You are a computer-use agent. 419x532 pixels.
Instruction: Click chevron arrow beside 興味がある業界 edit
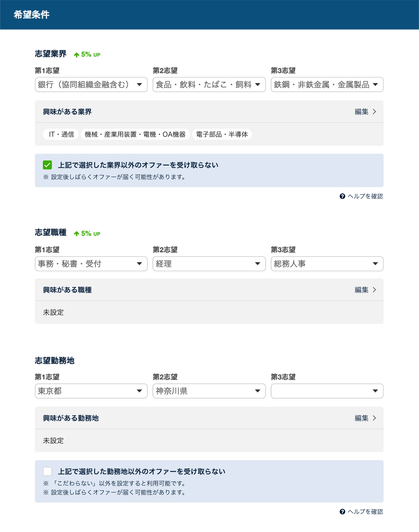click(x=374, y=112)
